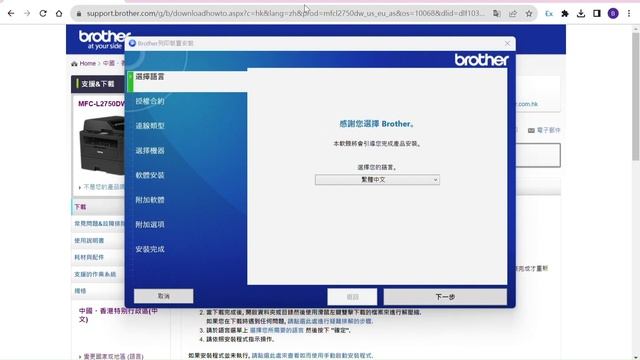Click the MFC-L2750DW product title
The width and height of the screenshot is (640, 360).
pyautogui.click(x=101, y=104)
